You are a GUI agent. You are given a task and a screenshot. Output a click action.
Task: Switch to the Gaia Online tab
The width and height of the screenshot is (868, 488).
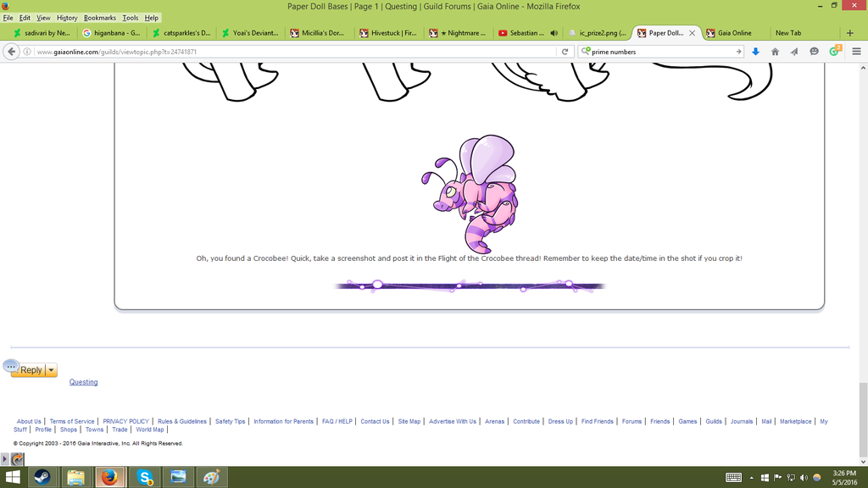tap(735, 33)
